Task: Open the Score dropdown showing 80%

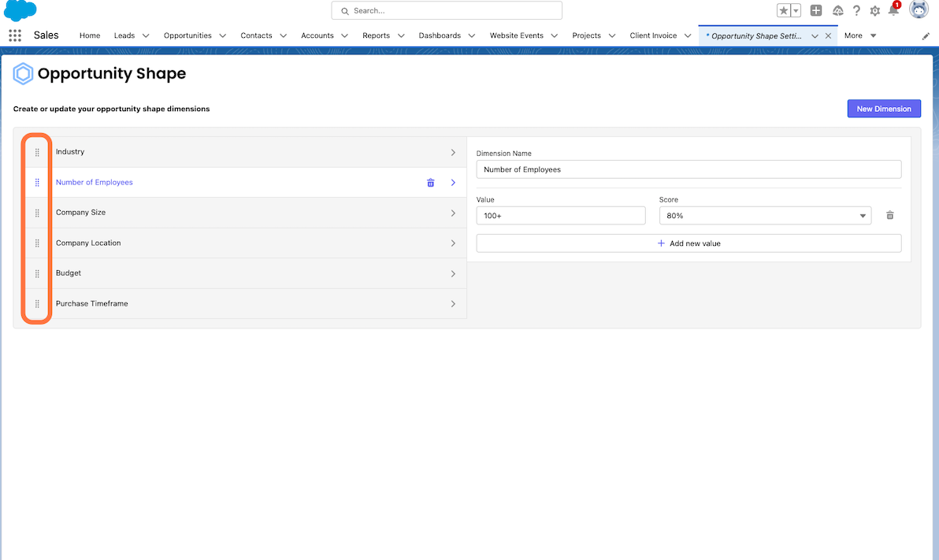Action: [765, 216]
